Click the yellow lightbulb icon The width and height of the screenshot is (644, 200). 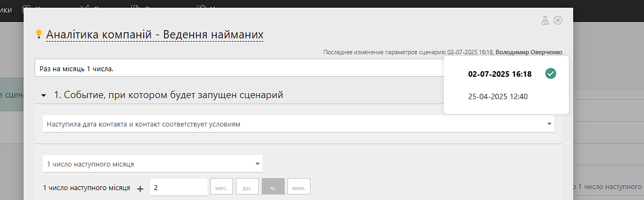click(39, 34)
